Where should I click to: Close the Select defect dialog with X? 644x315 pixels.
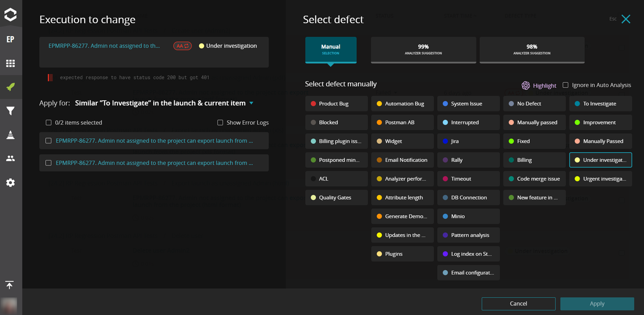[626, 19]
